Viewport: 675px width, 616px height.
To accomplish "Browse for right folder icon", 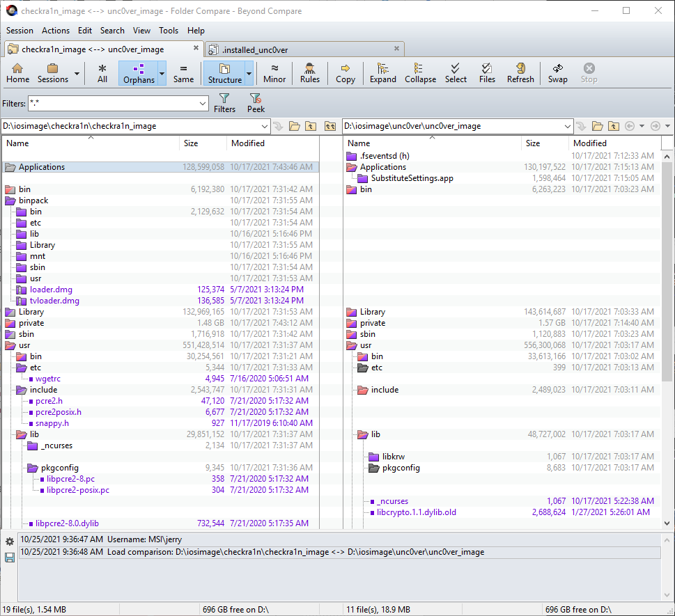I will pos(598,126).
